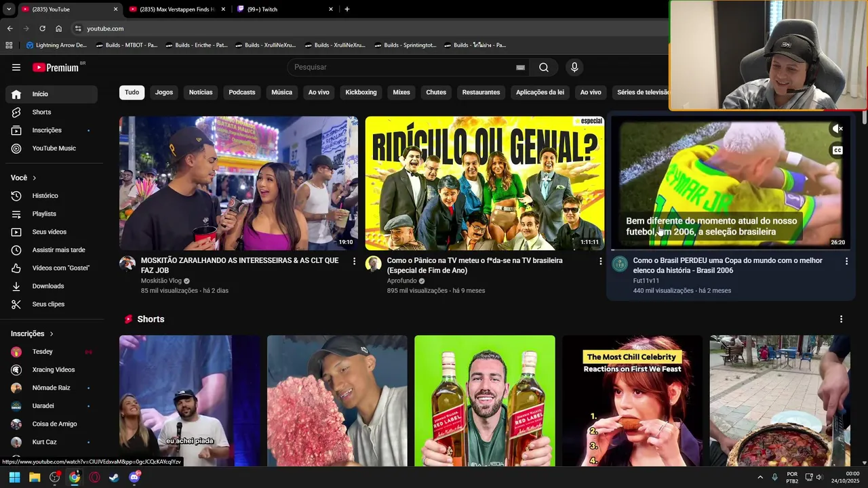
Task: Open the YouTube hamburger guide menu
Action: tap(16, 67)
